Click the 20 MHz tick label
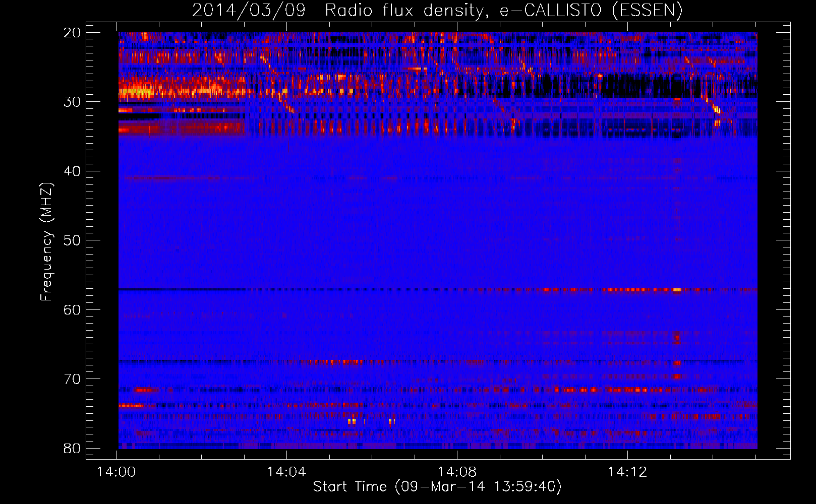 [72, 33]
